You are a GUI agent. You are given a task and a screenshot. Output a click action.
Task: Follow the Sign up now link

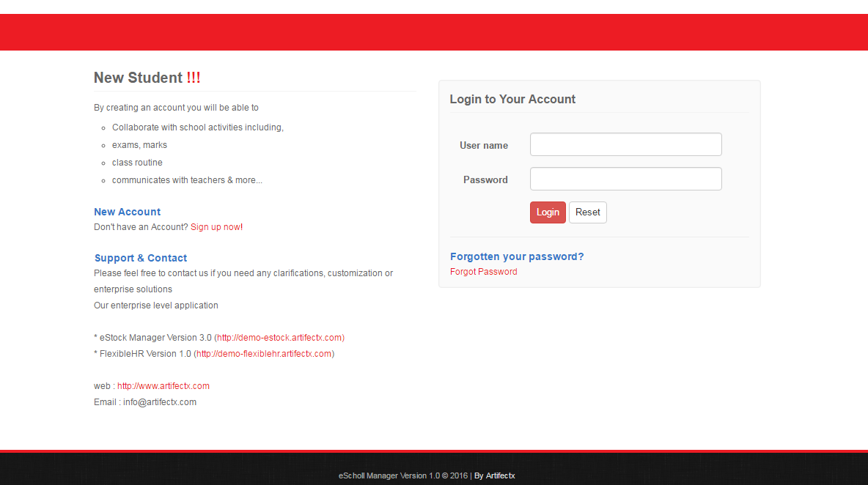215,227
